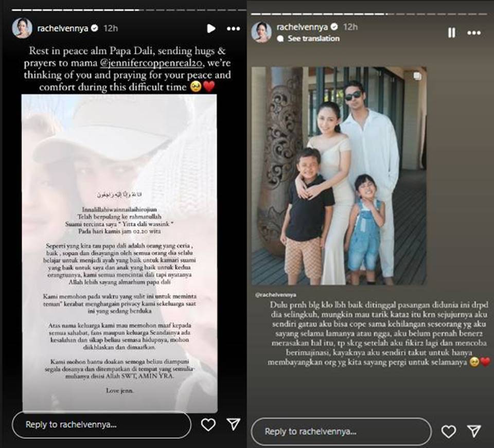Screen dimensions: 494x448
Task: Play the paused left story
Action: pos(211,29)
